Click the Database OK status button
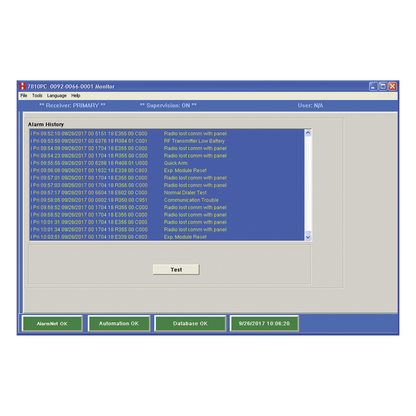 (190, 324)
